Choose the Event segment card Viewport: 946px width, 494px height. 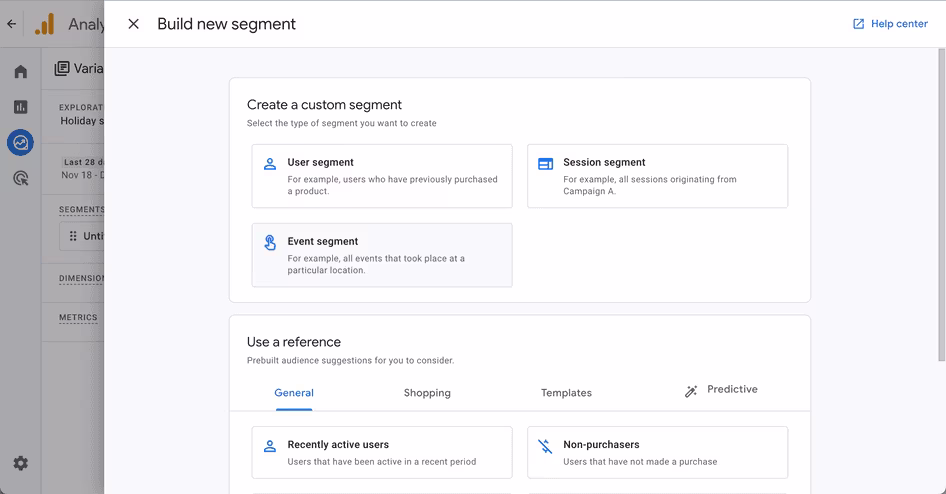click(382, 255)
